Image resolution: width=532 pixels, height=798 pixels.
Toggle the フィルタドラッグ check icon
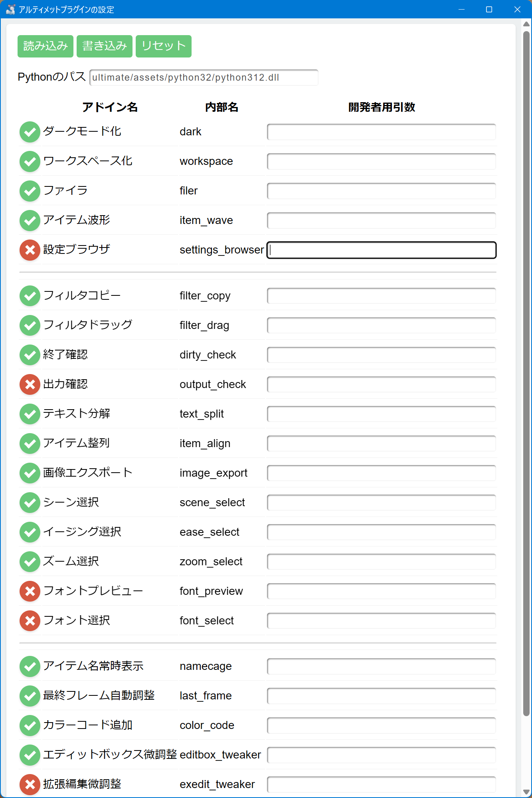pyautogui.click(x=30, y=325)
